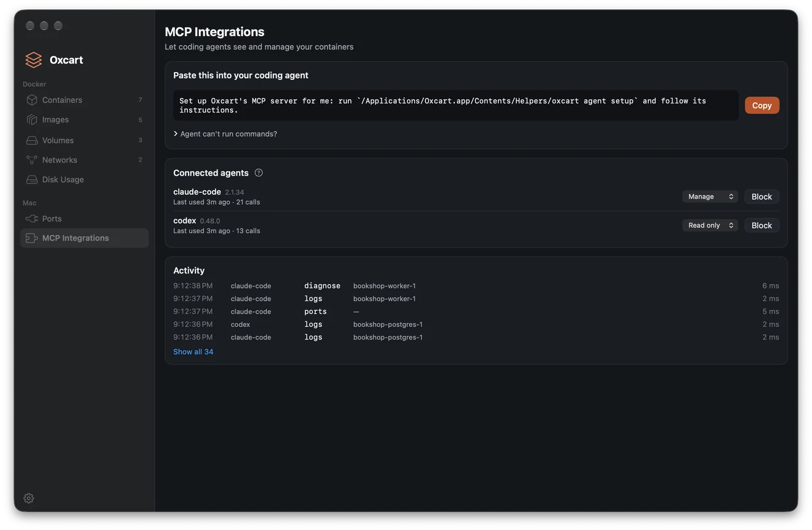Screen dimensions: 812x530
Task: Click the MCP Integrations page heading
Action: (214, 32)
